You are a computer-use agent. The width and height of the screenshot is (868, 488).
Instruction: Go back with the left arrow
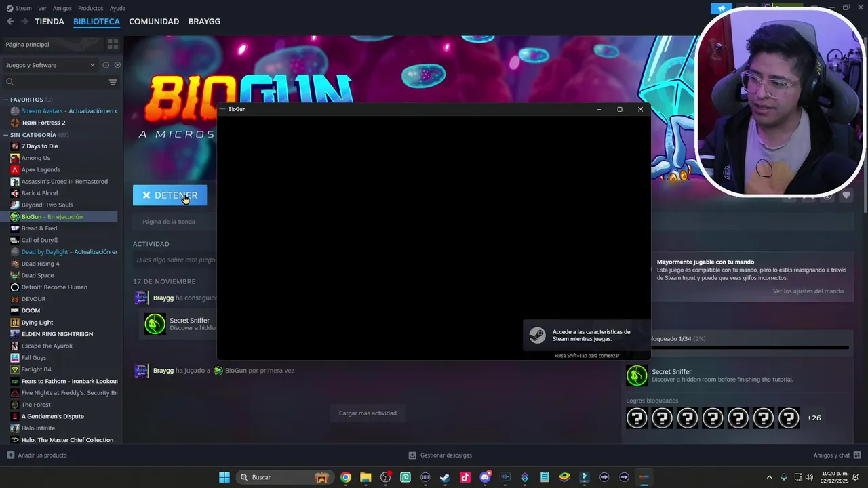(10, 21)
